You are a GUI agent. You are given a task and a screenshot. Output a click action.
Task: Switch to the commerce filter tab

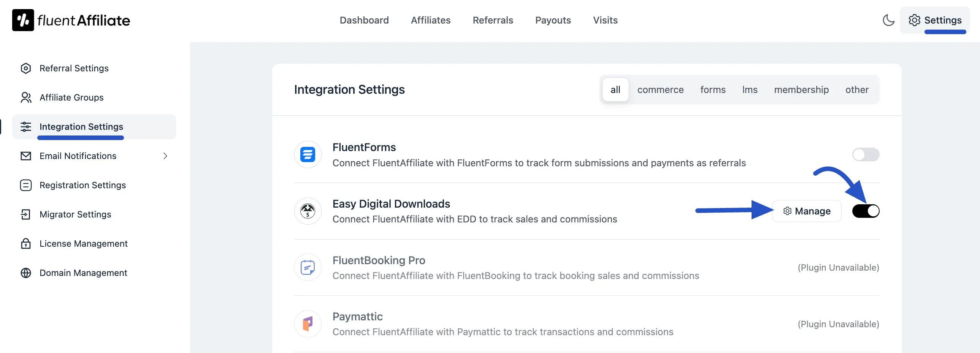point(660,90)
